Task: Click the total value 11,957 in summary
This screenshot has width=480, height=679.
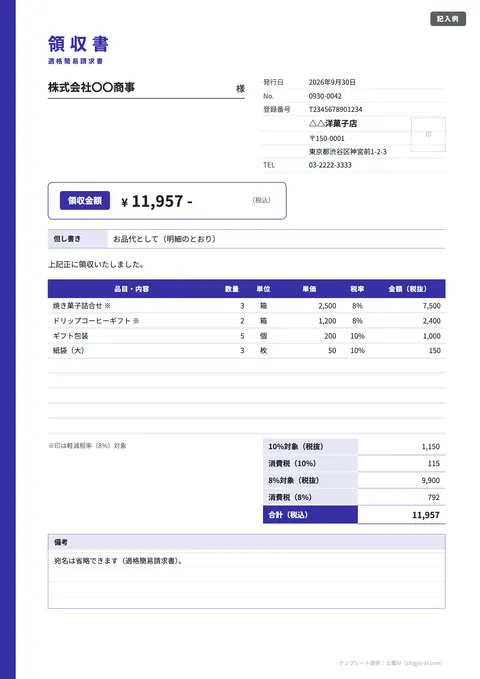Action: (425, 515)
